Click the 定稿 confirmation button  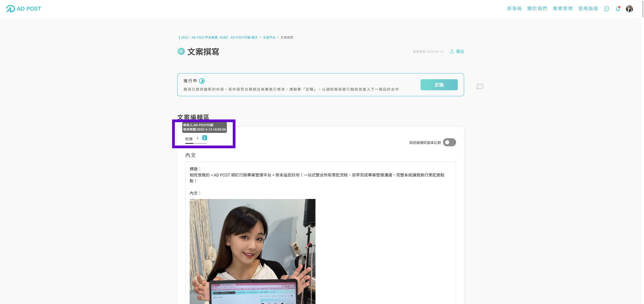(439, 85)
